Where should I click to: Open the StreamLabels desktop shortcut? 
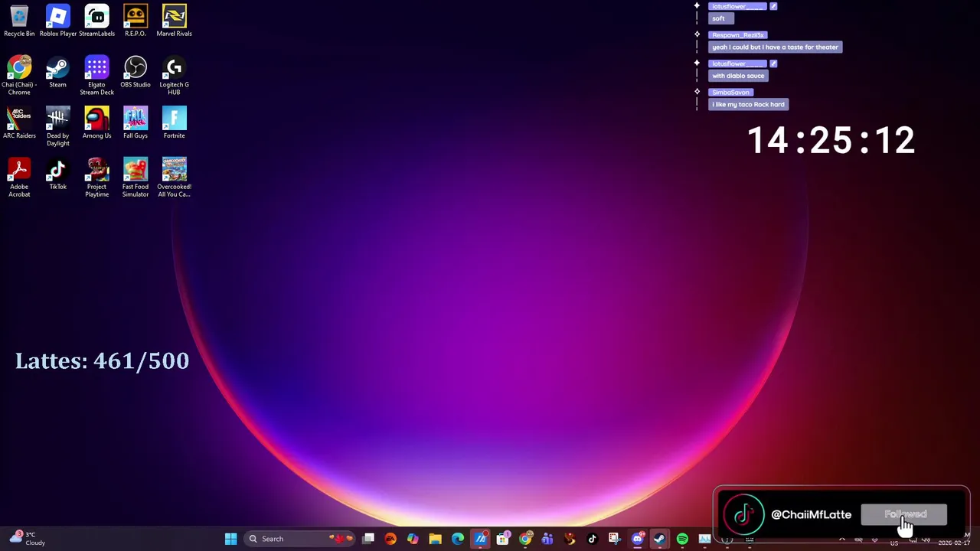pyautogui.click(x=96, y=21)
